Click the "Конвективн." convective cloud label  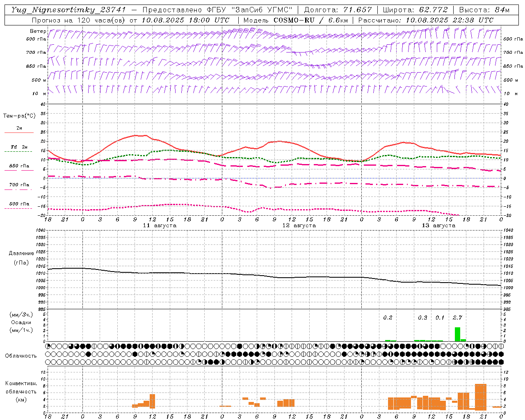click(21, 383)
